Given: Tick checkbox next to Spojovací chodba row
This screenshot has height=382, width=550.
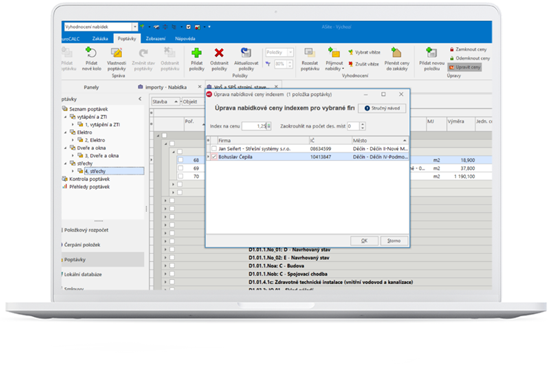Looking at the screenshot, I should 172,274.
